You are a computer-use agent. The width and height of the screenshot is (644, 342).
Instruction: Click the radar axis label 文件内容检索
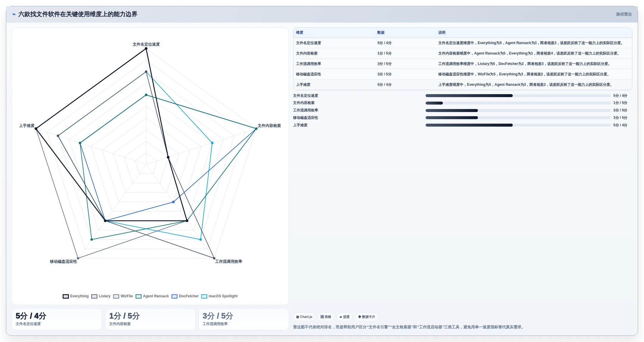[269, 126]
